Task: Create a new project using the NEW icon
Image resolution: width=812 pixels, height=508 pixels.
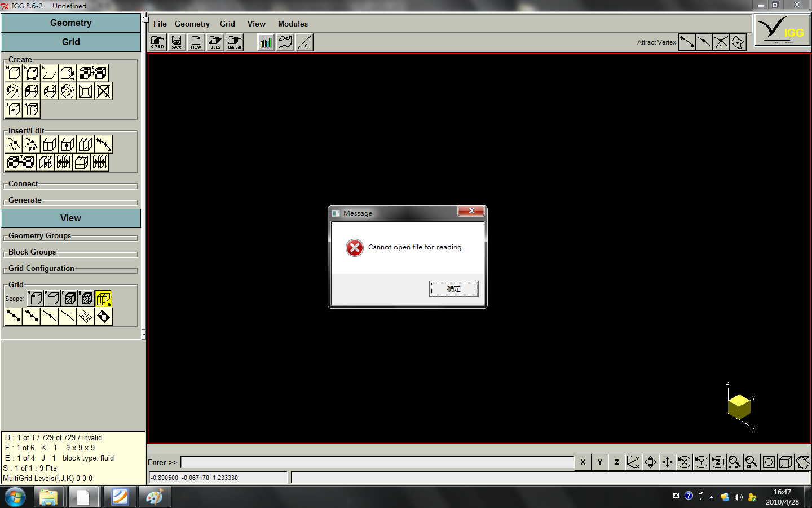Action: pos(196,42)
